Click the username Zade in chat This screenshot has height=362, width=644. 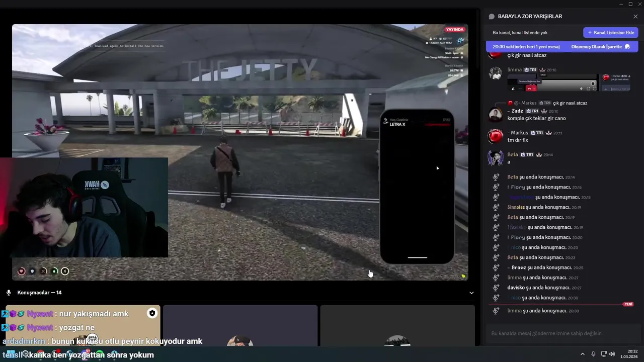click(x=515, y=111)
